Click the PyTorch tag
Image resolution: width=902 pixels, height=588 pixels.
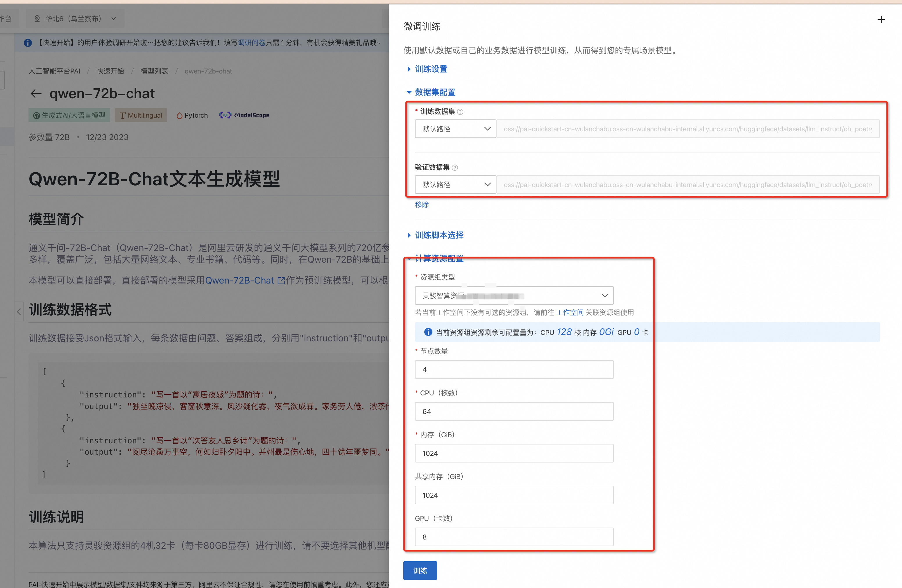(192, 115)
